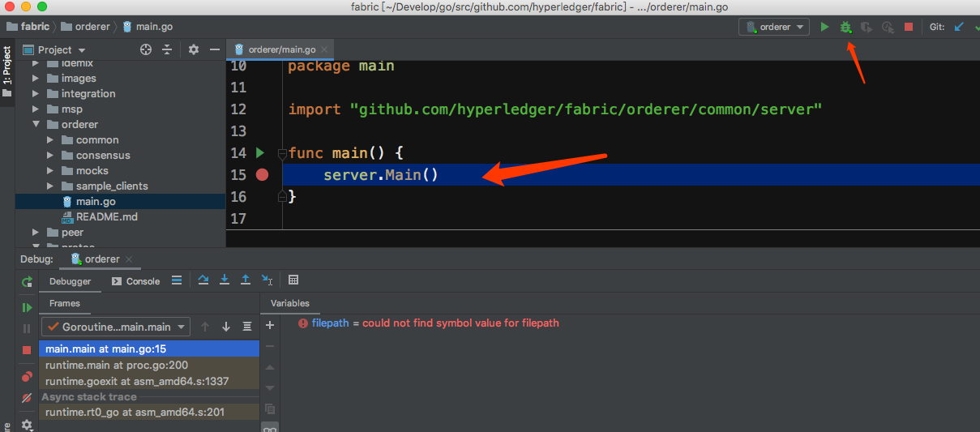Run orderer with coverage
The image size is (980, 432).
pyautogui.click(x=867, y=27)
